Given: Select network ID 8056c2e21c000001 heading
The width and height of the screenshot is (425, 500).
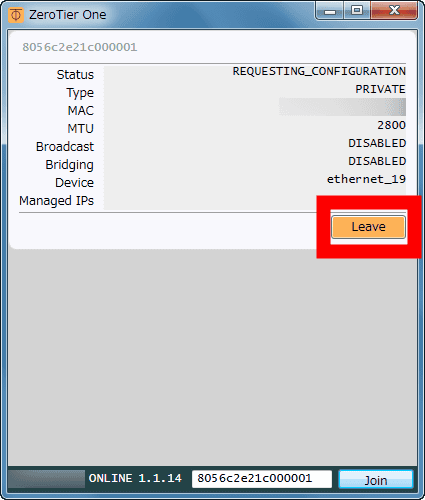Looking at the screenshot, I should tap(80, 47).
